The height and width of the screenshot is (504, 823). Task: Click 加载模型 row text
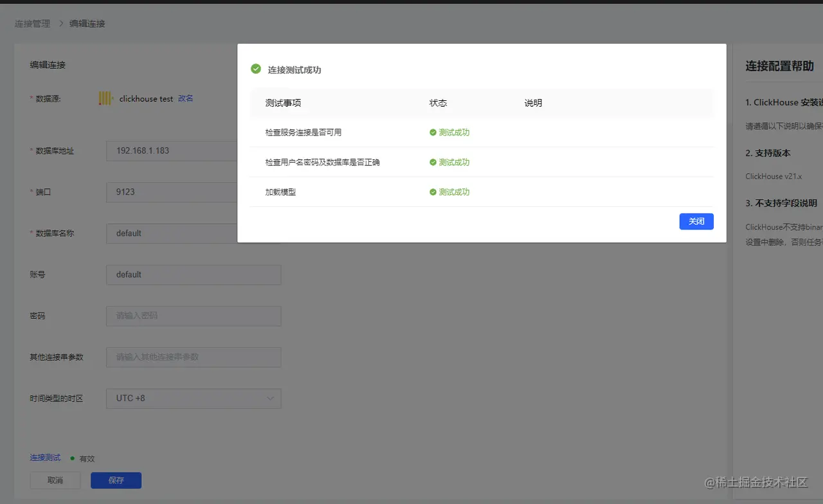(x=280, y=192)
